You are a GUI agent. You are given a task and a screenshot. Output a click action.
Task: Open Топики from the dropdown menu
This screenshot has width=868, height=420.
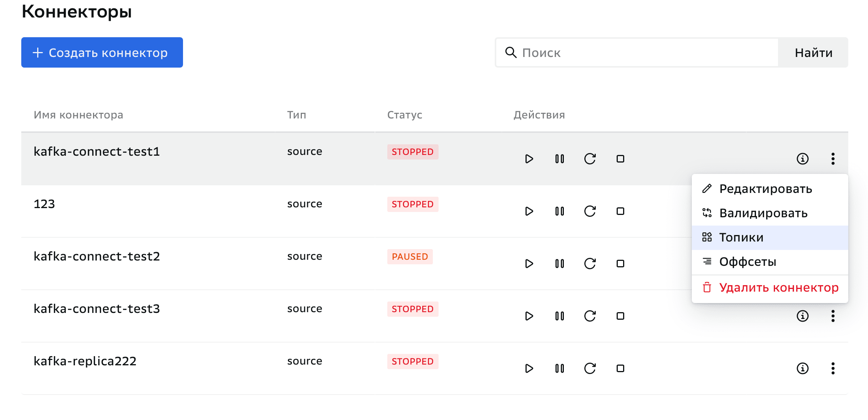pos(741,237)
